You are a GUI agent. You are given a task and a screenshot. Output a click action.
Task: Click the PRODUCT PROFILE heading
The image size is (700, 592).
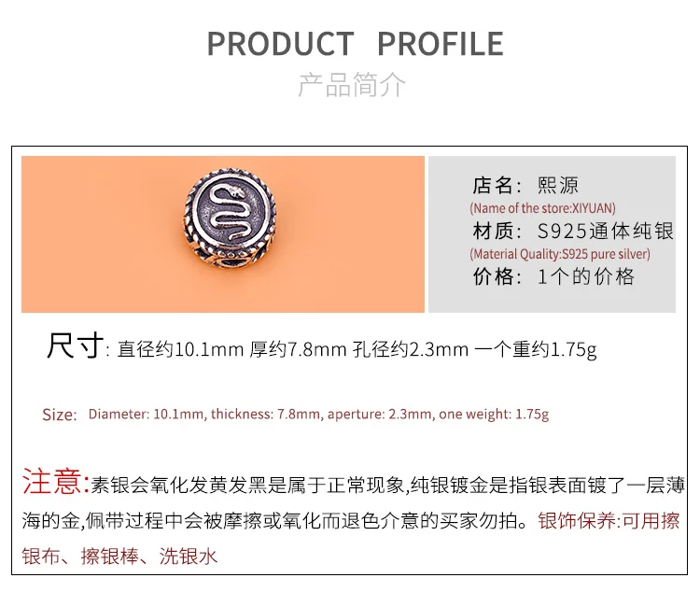click(355, 44)
